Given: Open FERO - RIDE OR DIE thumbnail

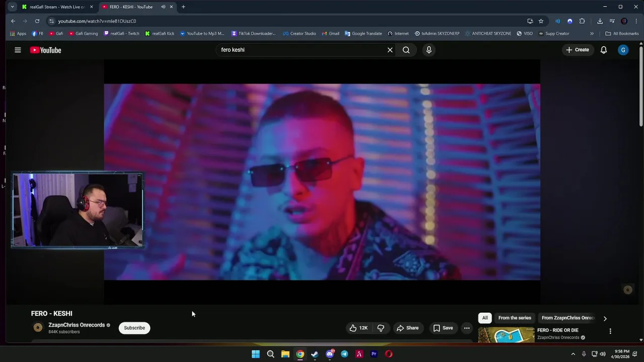Looking at the screenshot, I should [506, 334].
